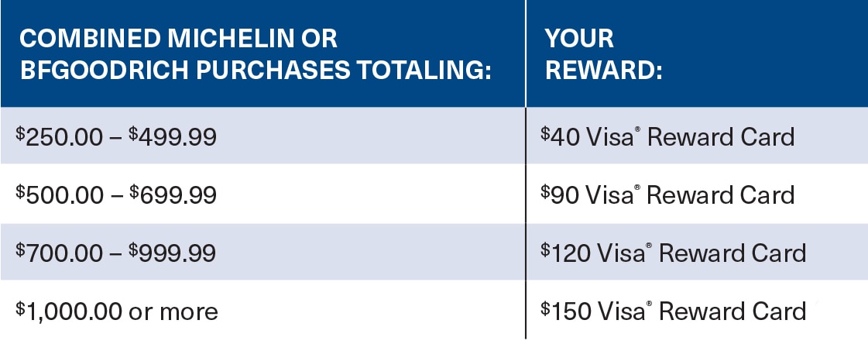The height and width of the screenshot is (351, 868).
Task: Click the $499.99 upper limit amount
Action: click(173, 136)
